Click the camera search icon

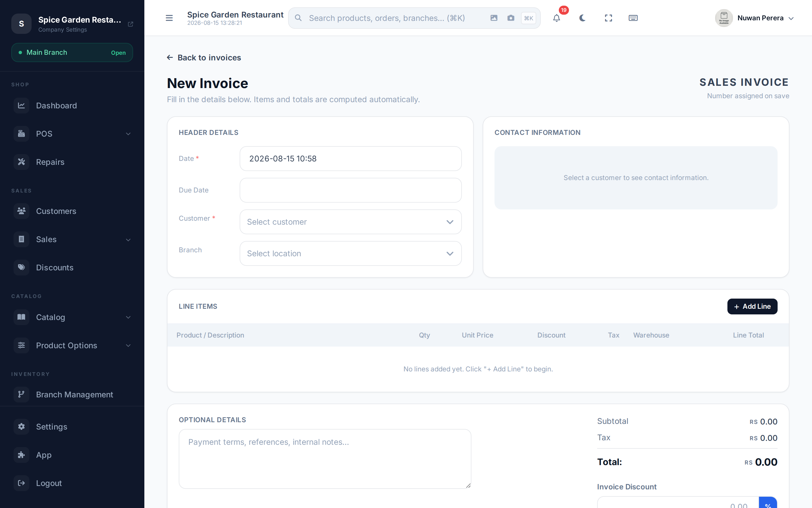511,18
